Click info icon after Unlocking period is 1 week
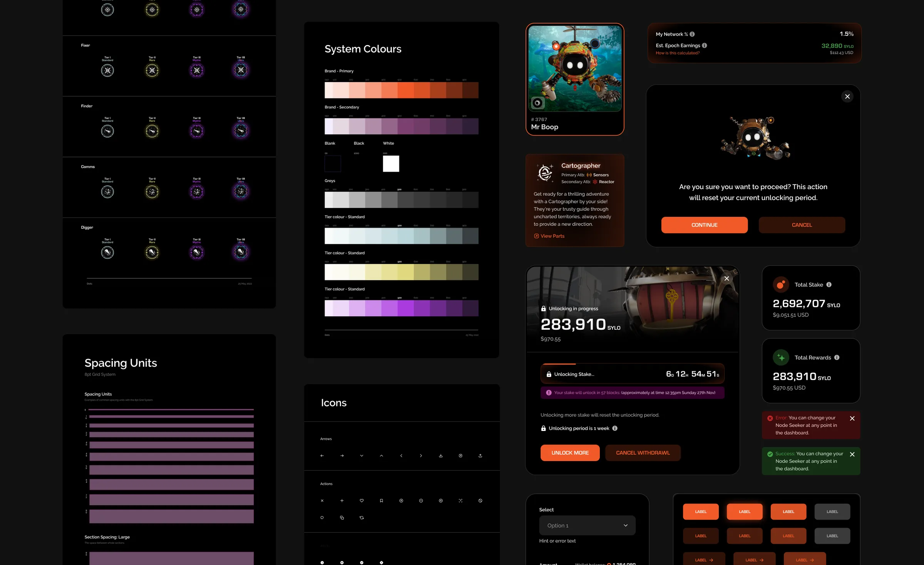 (x=615, y=428)
